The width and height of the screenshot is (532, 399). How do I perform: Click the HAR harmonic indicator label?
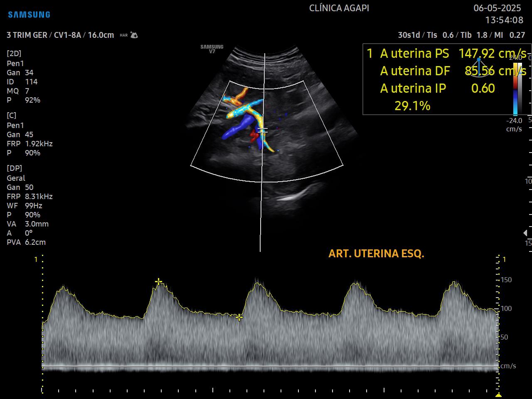pyautogui.click(x=123, y=35)
